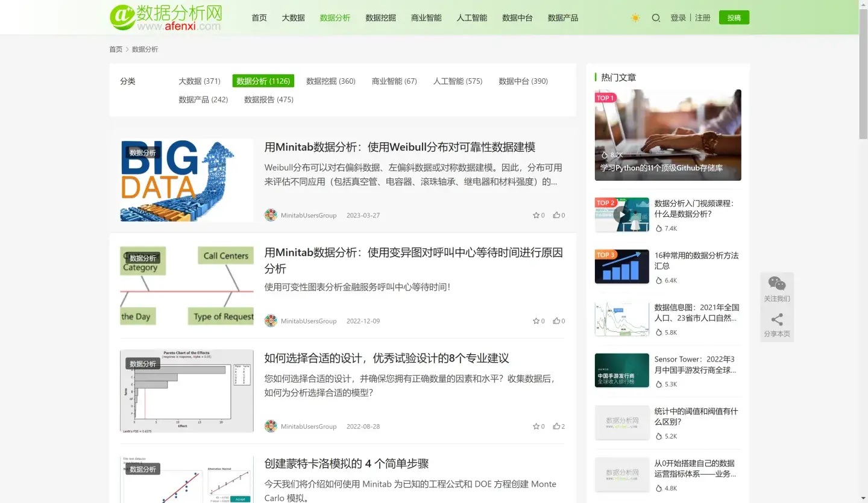Image resolution: width=868 pixels, height=503 pixels.
Task: Select 数据分析 in the top navigation
Action: pyautogui.click(x=335, y=18)
